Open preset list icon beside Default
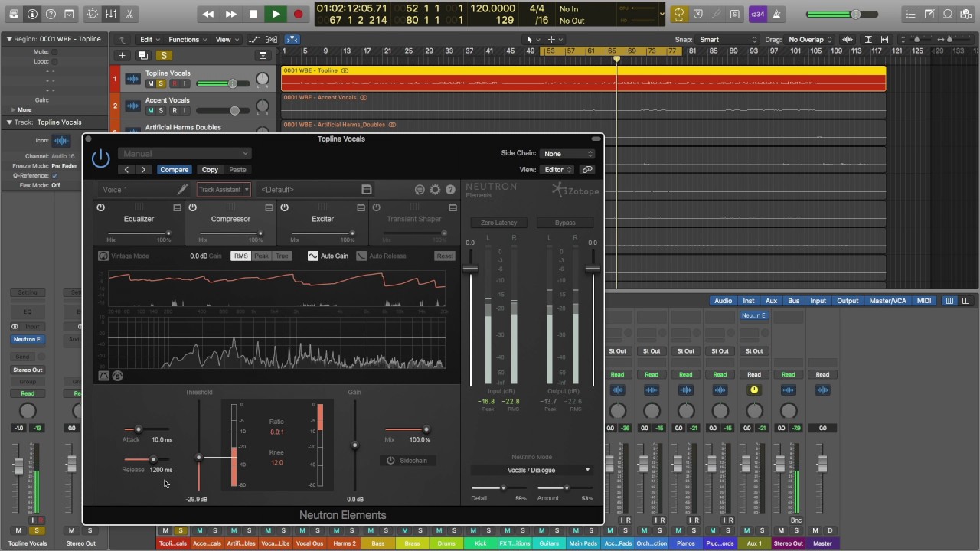 coord(367,190)
